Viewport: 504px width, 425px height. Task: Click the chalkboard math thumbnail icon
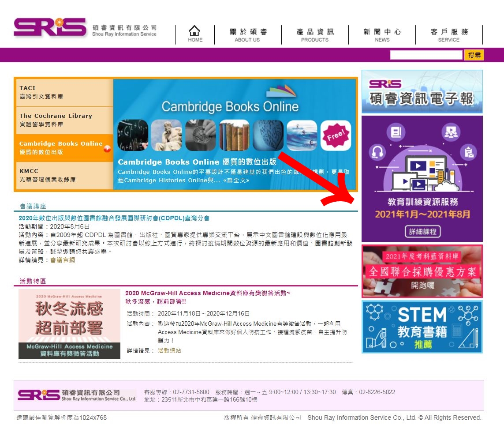point(133,135)
